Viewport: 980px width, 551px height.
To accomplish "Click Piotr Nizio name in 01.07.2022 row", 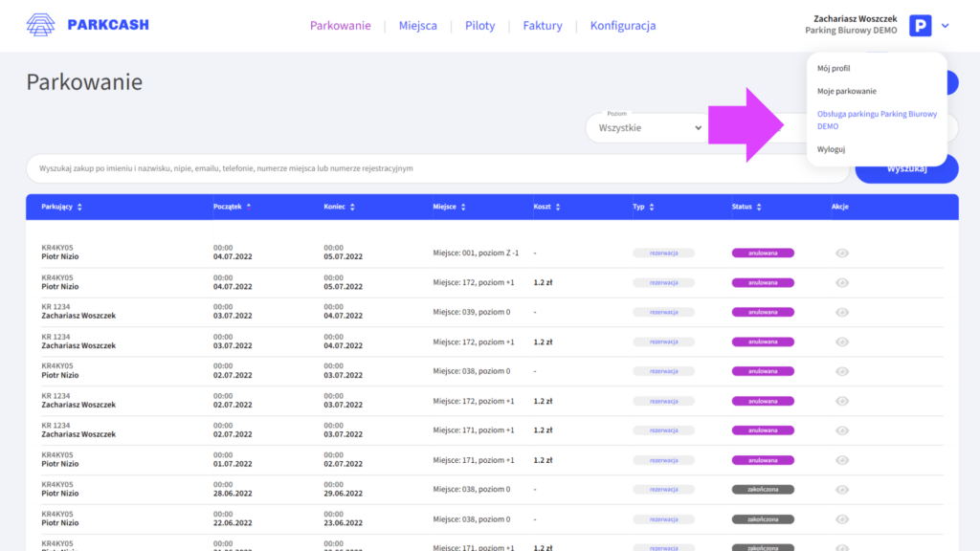I will point(60,464).
